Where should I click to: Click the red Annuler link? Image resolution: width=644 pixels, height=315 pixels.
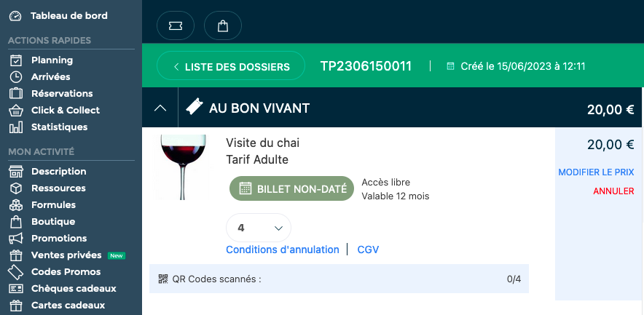[x=613, y=191]
